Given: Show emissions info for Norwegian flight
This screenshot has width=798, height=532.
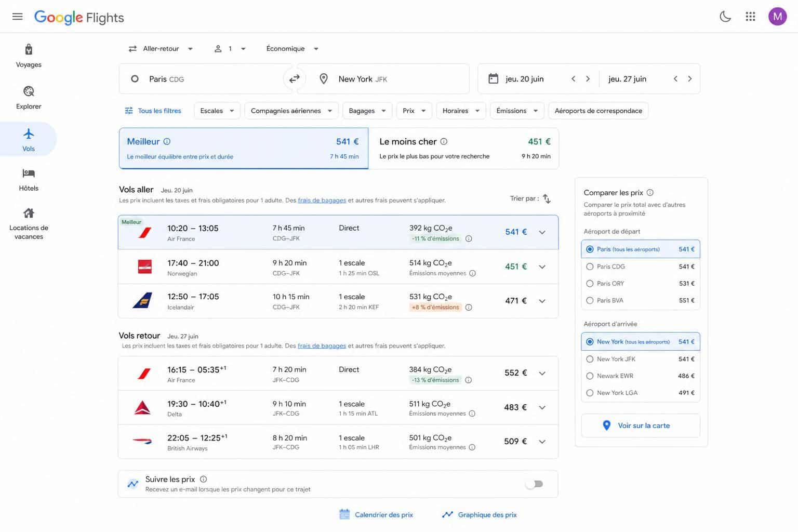Looking at the screenshot, I should tap(472, 273).
